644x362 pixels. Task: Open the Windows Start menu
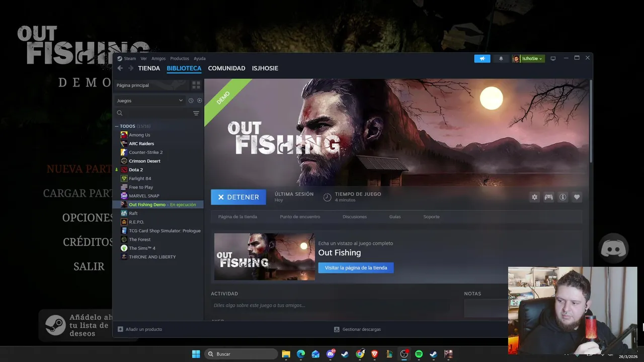(x=196, y=354)
